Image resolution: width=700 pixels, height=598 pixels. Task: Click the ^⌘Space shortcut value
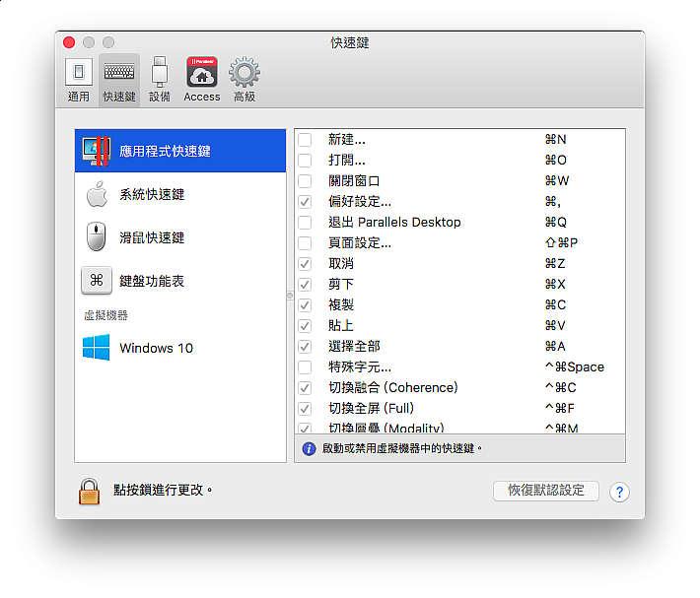(x=575, y=367)
